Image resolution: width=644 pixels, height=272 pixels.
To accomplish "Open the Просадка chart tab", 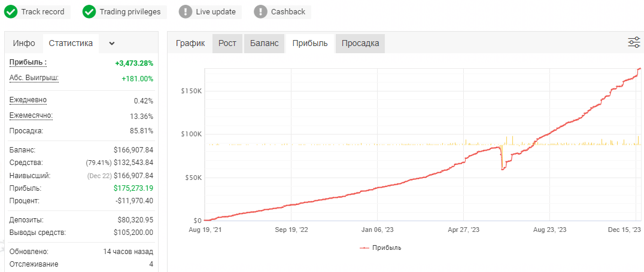I will click(360, 43).
